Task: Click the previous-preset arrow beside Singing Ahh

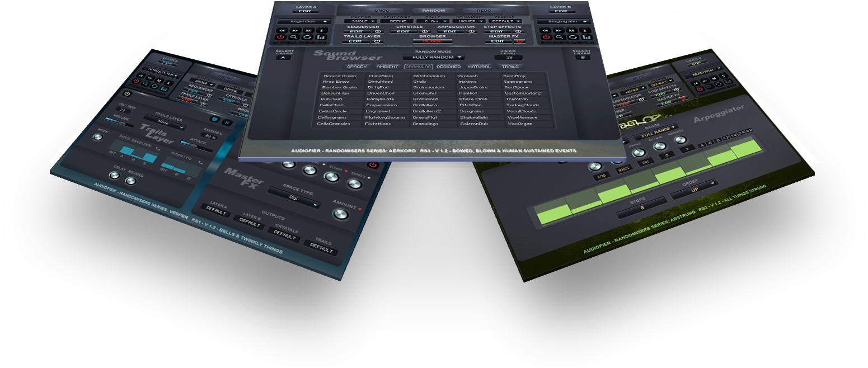Action: [546, 31]
